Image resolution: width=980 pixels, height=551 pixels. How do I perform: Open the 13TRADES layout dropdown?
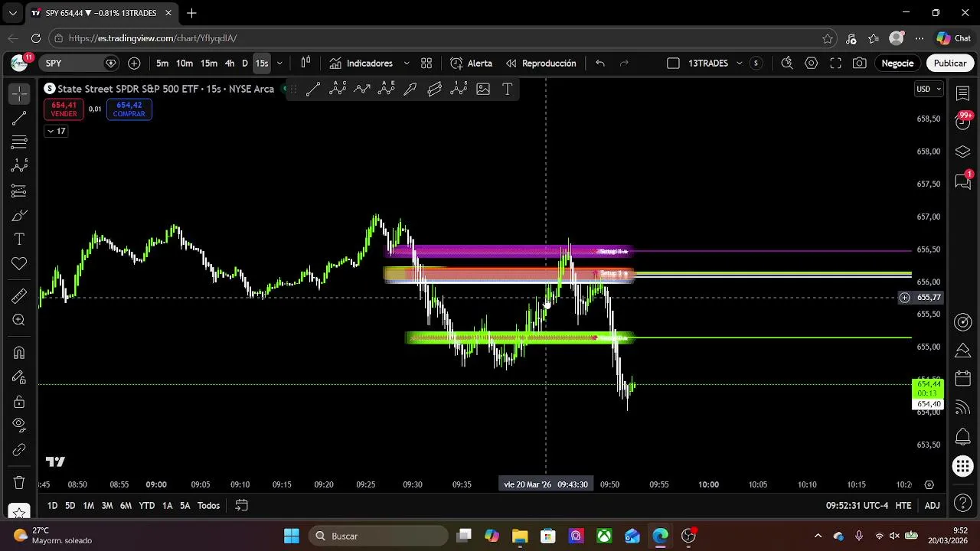point(740,64)
